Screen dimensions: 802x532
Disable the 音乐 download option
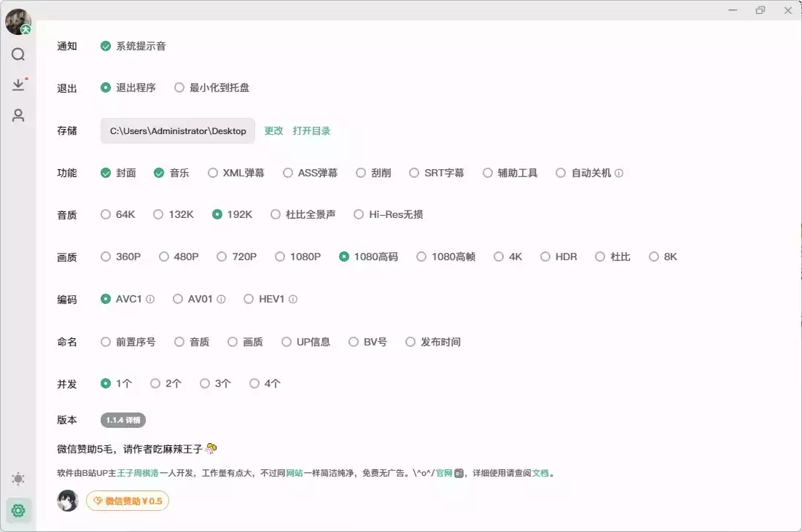(159, 172)
